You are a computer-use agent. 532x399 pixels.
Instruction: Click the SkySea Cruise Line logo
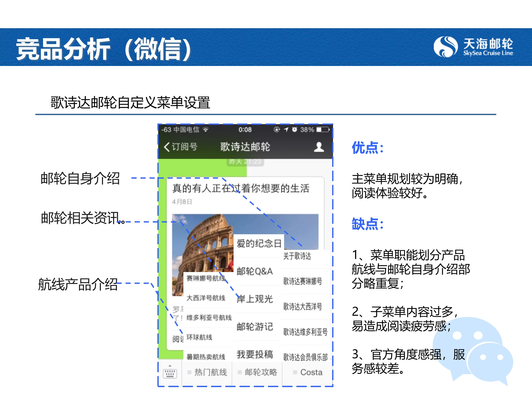point(473,47)
